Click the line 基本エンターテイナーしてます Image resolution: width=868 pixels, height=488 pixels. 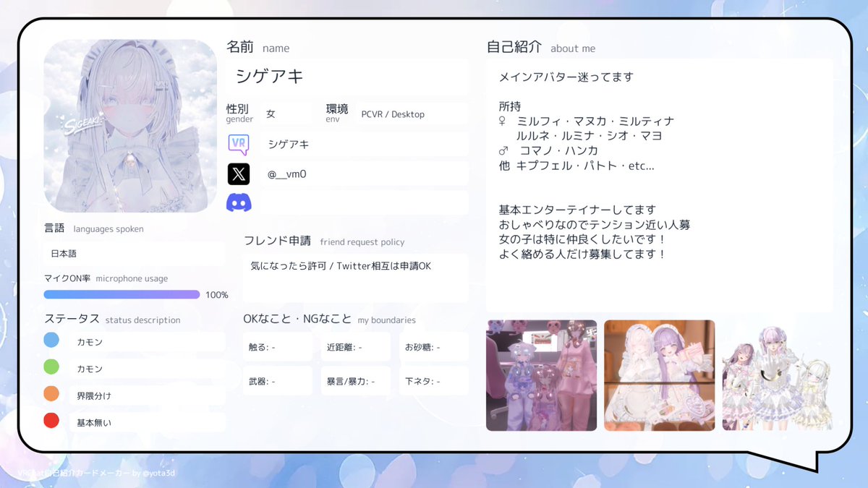tap(577, 210)
